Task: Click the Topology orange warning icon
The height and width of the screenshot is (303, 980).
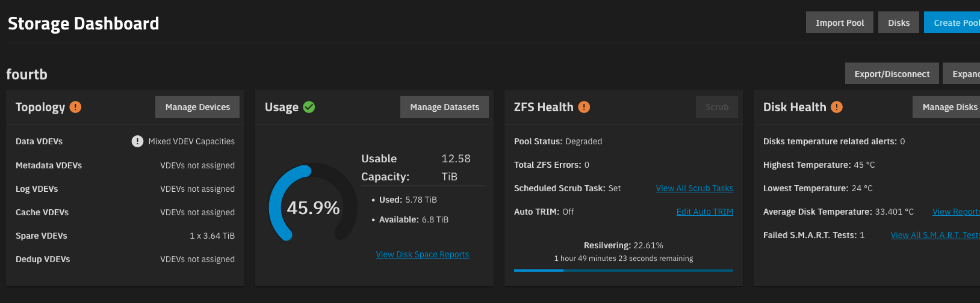Action: point(75,107)
